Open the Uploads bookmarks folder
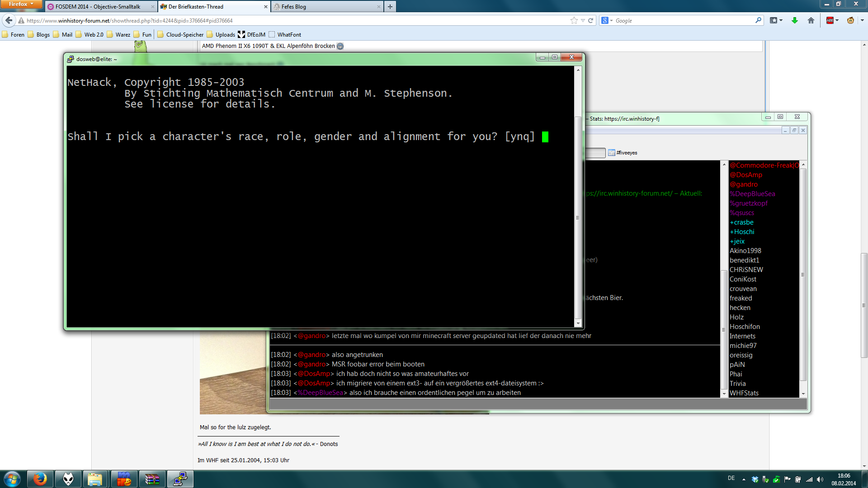This screenshot has height=488, width=868. click(221, 34)
